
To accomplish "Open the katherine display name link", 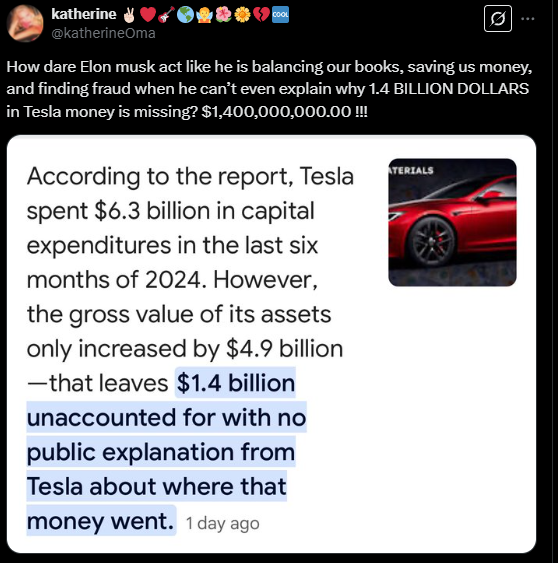I will coord(84,14).
